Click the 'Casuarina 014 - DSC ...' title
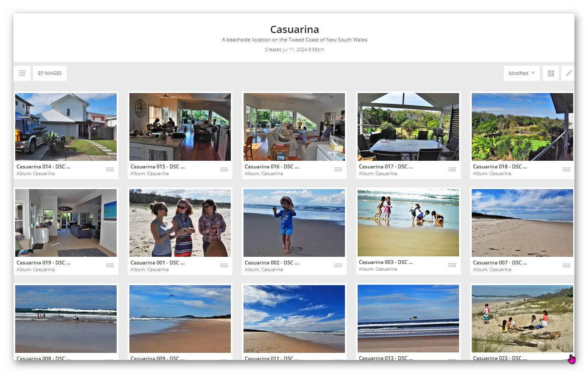588x374 pixels. [44, 167]
